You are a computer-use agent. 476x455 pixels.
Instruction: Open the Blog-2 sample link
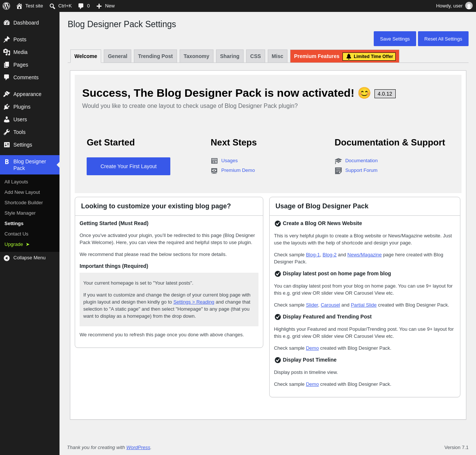[329, 255]
